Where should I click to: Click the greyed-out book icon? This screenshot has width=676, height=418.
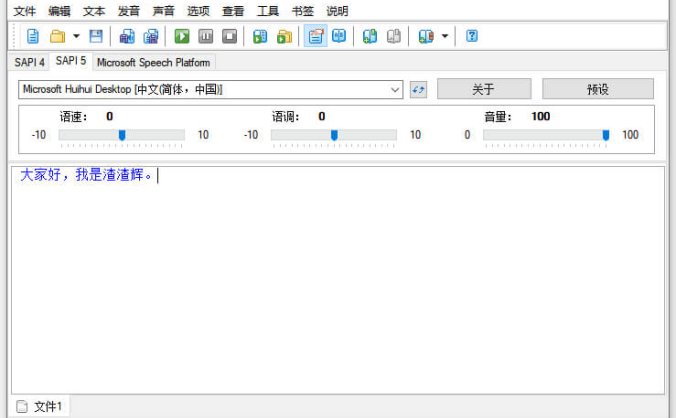tap(393, 36)
